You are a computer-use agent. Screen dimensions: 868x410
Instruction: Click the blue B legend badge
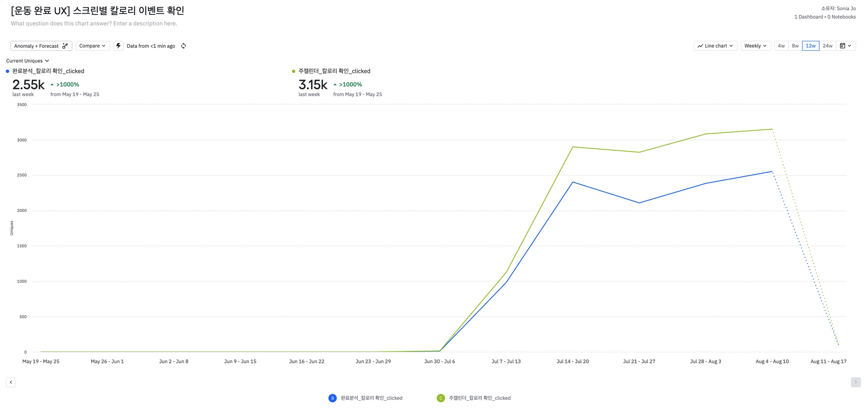333,398
